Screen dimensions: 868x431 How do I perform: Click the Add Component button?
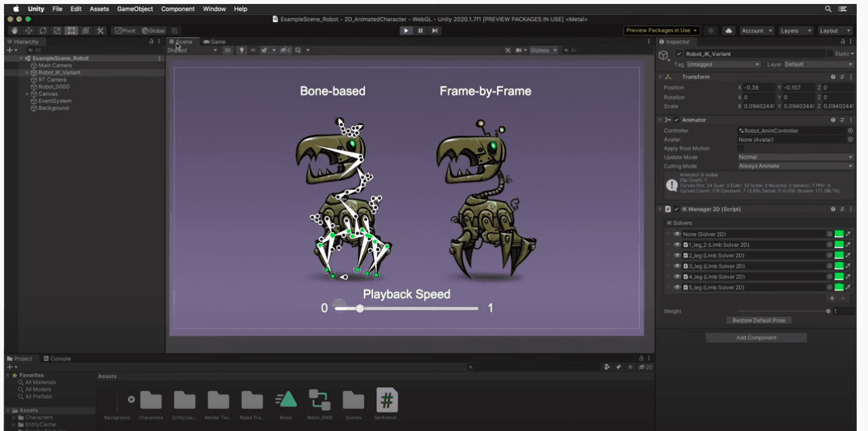756,338
